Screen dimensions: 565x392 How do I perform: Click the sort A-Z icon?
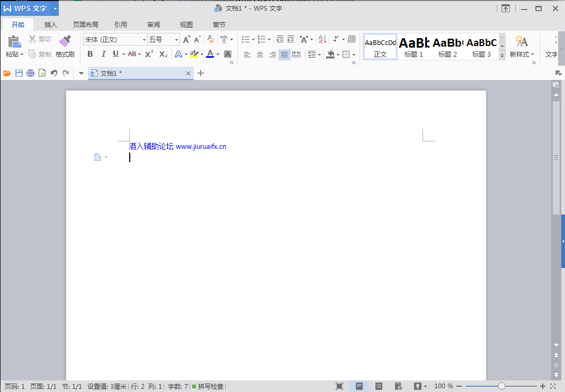(x=322, y=39)
